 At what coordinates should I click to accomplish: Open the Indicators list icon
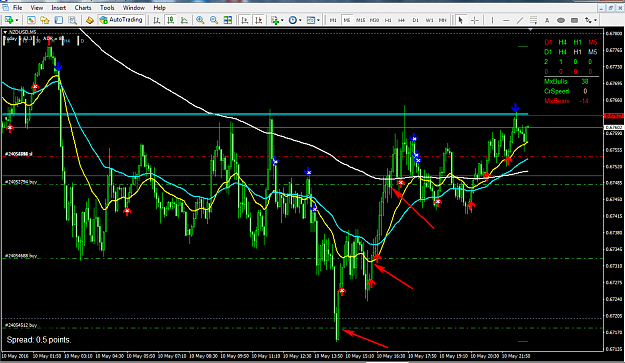[274, 20]
